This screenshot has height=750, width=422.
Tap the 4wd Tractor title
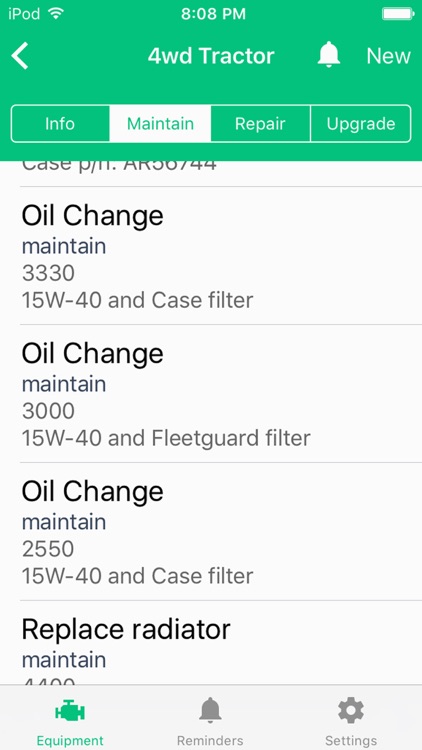pyautogui.click(x=211, y=56)
